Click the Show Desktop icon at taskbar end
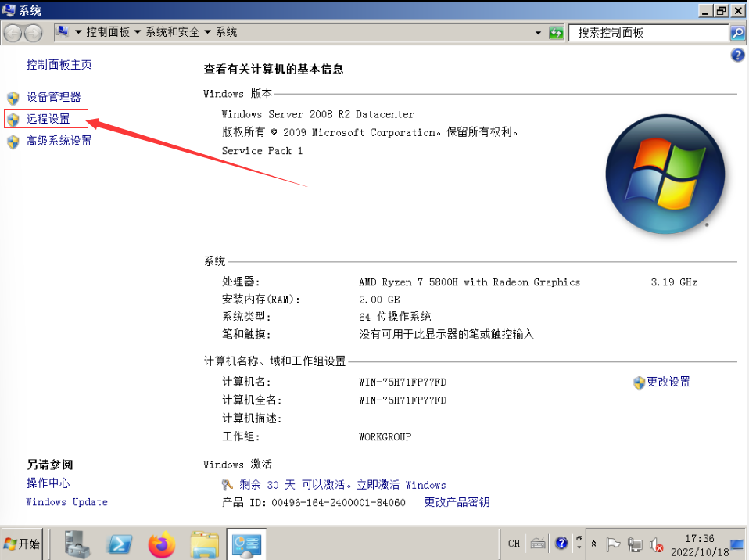Screen dimensions: 749x560 pyautogui.click(x=738, y=544)
